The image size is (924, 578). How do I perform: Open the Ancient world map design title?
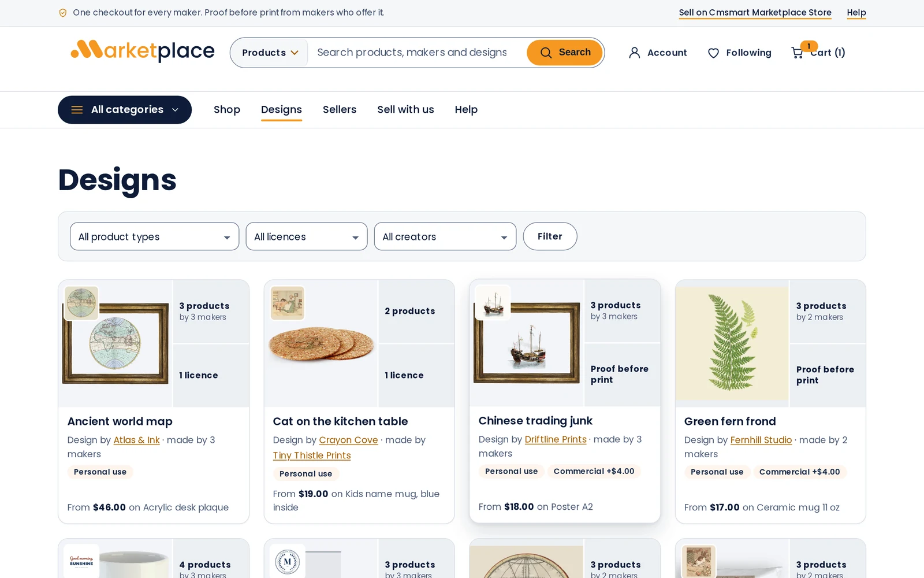120,421
